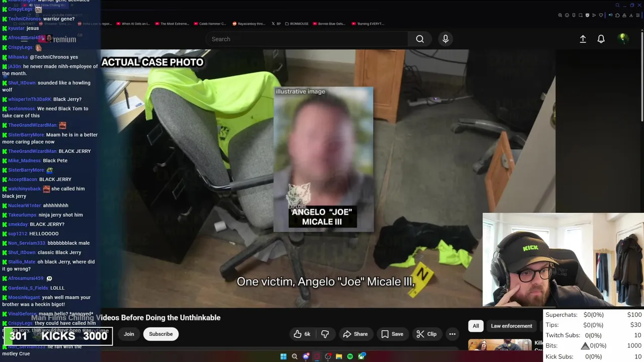Open the browser profile person icon

coord(624,15)
